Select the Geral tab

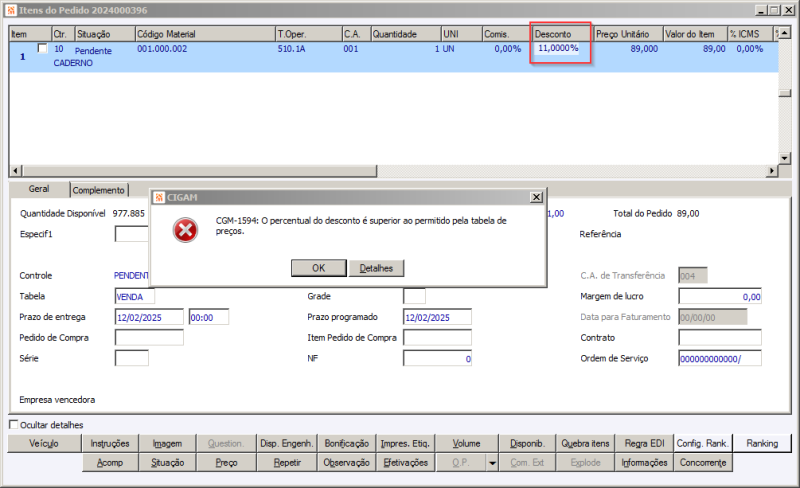(39, 189)
